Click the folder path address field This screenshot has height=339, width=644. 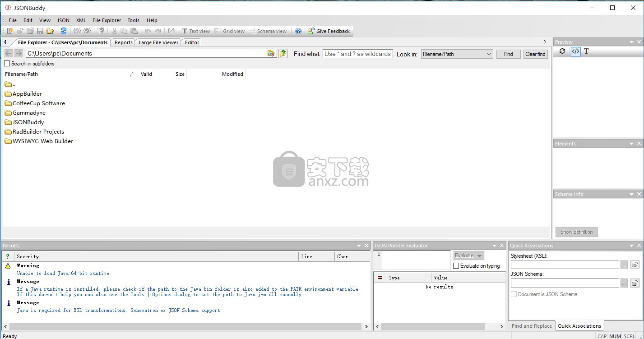pyautogui.click(x=146, y=53)
